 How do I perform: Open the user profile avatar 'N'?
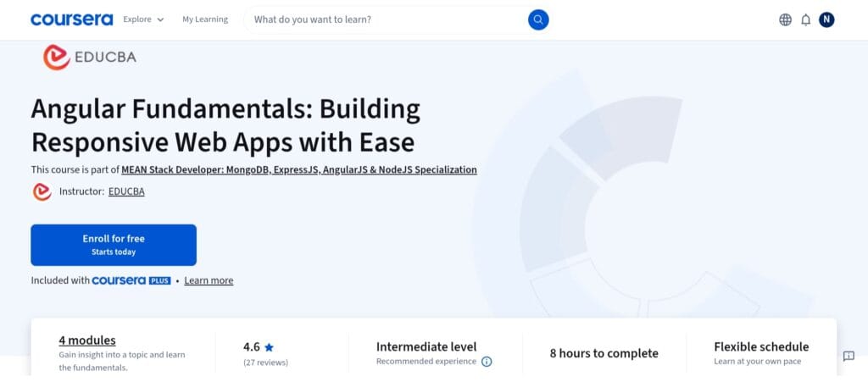826,19
